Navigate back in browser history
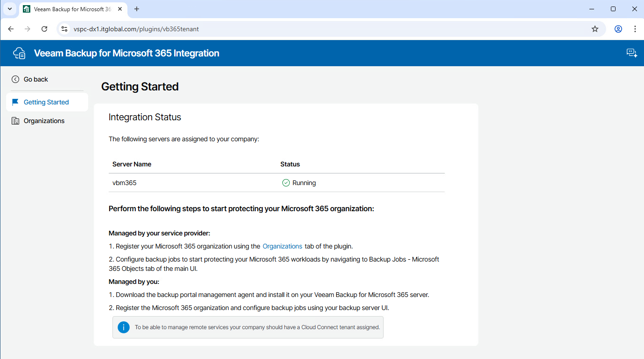Viewport: 644px width, 359px height. (11, 29)
